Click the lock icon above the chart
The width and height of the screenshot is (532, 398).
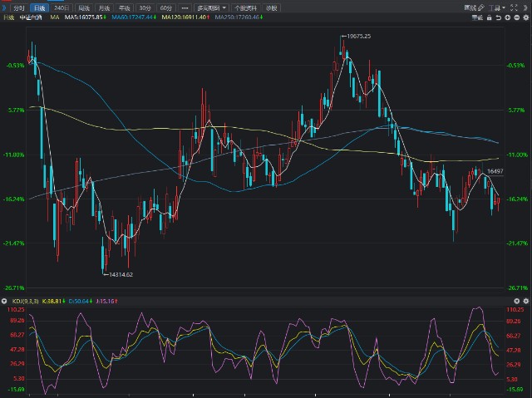(490, 17)
